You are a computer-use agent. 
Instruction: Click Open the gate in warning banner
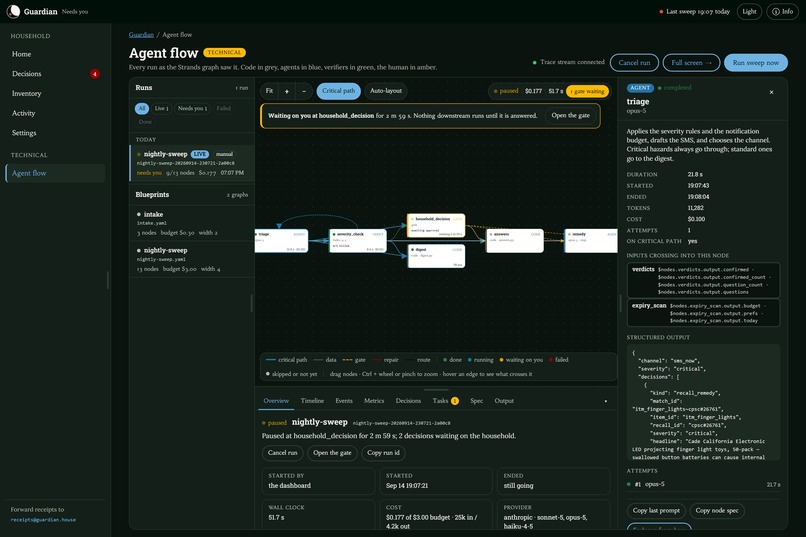(571, 116)
